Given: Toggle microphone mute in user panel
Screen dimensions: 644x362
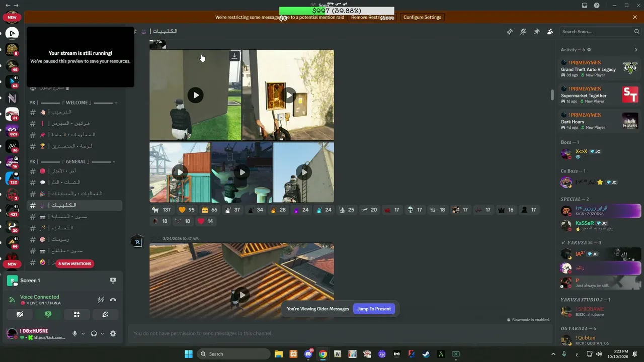Looking at the screenshot, I should tap(74, 333).
